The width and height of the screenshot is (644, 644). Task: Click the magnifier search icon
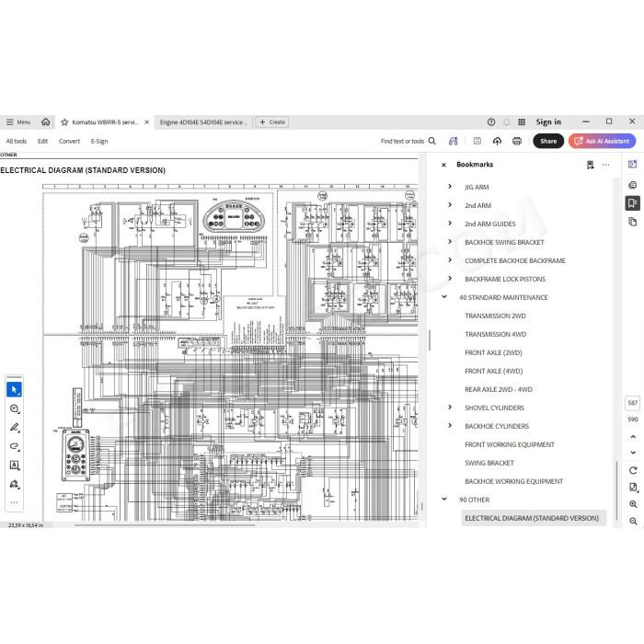pos(432,141)
